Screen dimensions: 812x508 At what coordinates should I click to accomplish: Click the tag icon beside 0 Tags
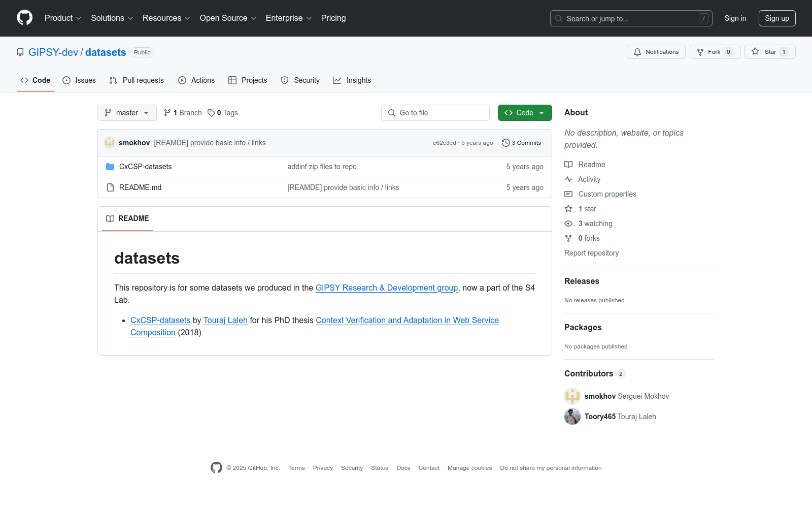pos(211,113)
